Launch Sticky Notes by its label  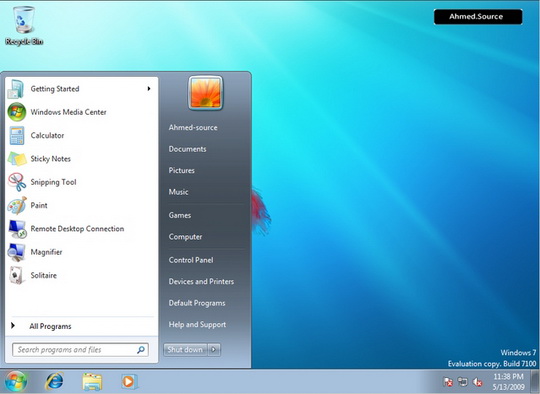[x=51, y=159]
